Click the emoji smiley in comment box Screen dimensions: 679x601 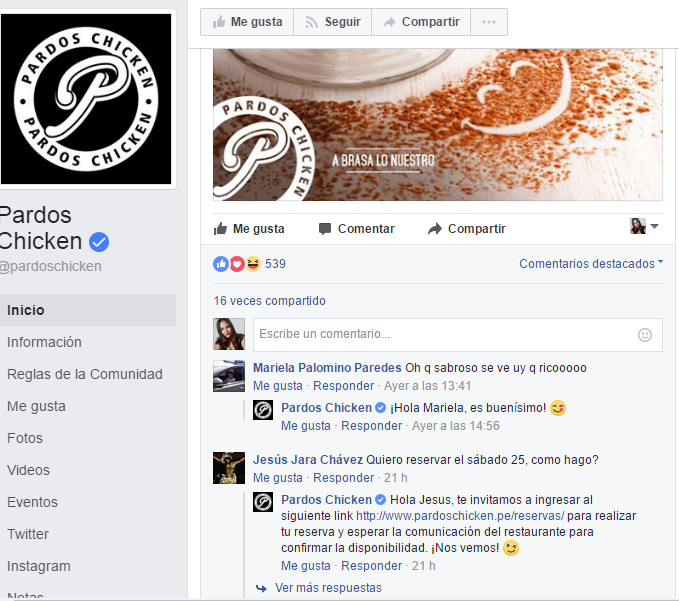(645, 335)
